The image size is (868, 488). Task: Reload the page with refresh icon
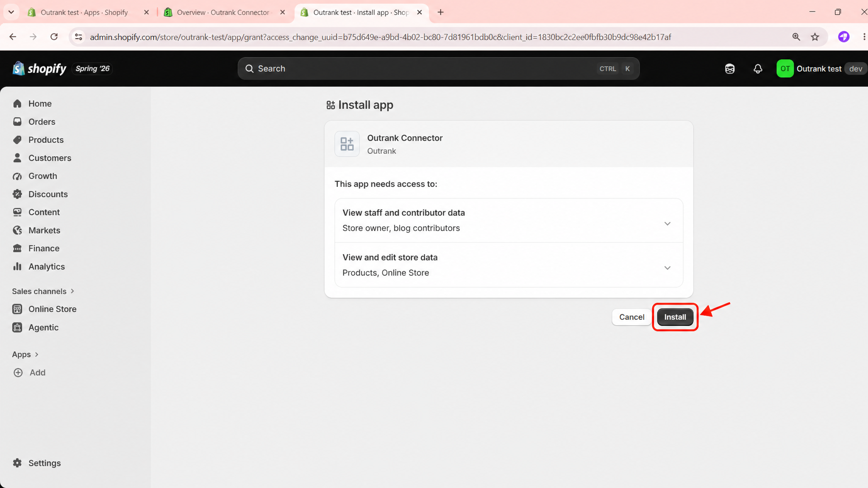[54, 37]
